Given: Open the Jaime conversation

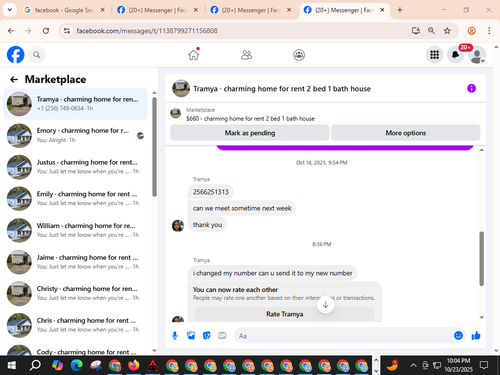Looking at the screenshot, I should 75,262.
